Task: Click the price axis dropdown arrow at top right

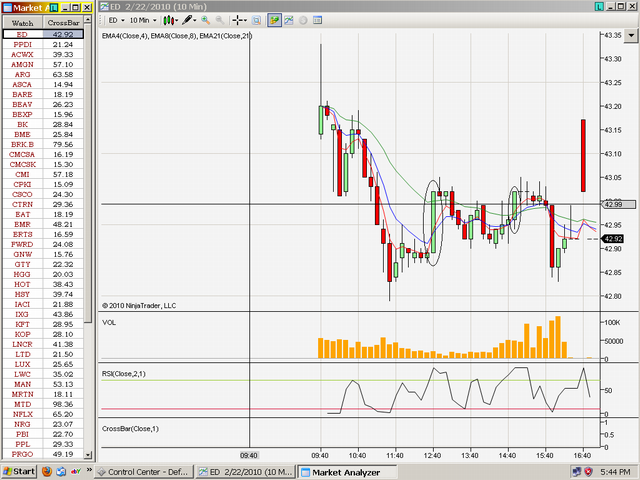Action: [631, 35]
